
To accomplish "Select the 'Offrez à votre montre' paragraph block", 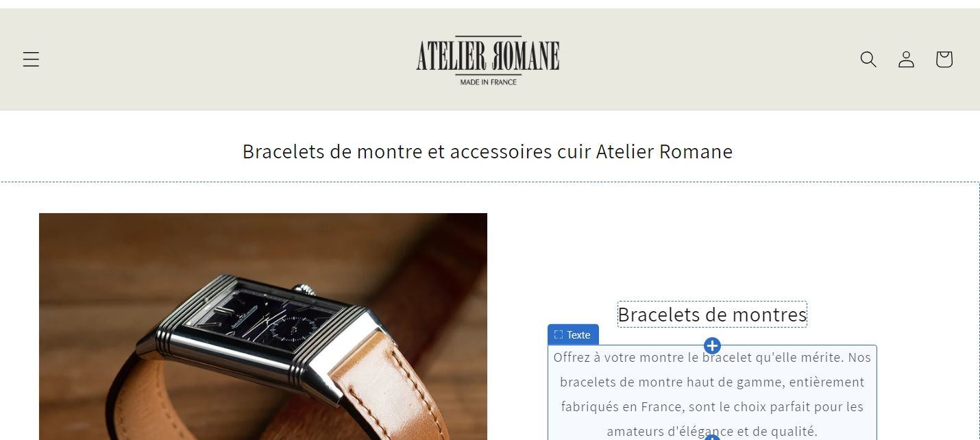I will [712, 393].
